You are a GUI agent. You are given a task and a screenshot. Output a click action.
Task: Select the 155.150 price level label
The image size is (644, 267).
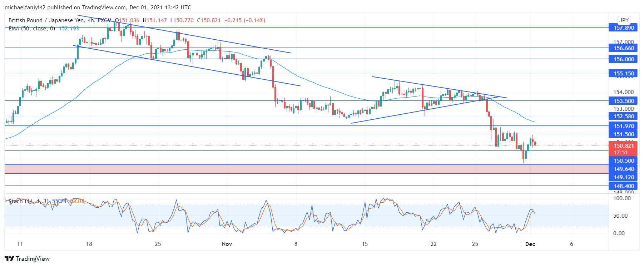pyautogui.click(x=623, y=73)
